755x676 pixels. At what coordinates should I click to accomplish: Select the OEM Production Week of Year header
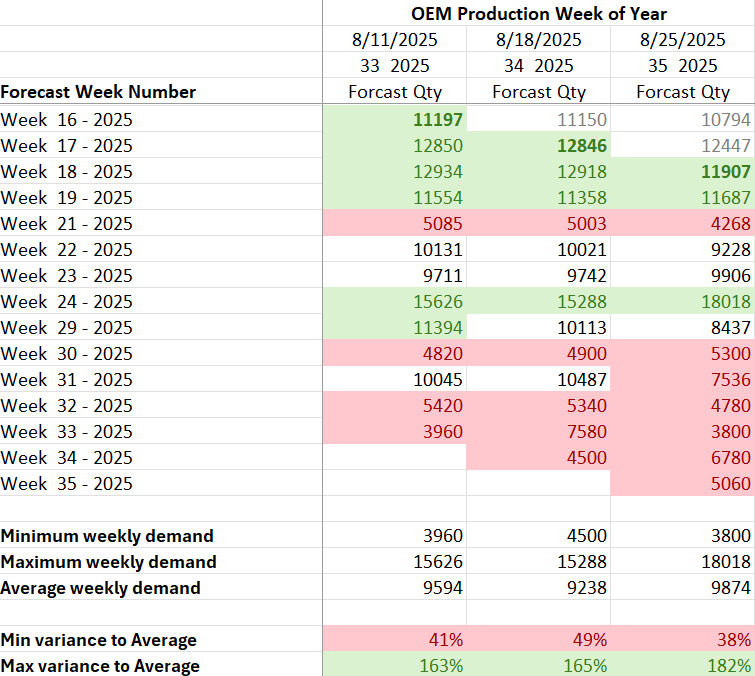[x=538, y=14]
